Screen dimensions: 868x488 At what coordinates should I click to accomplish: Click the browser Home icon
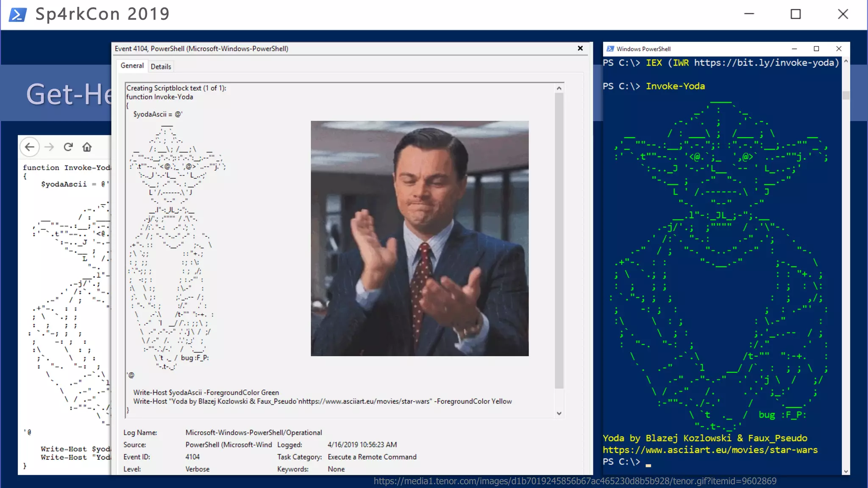(87, 147)
